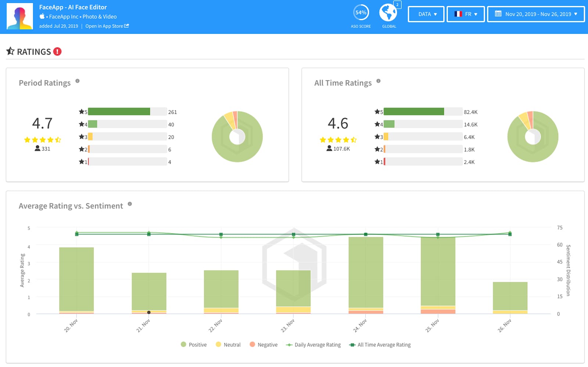This screenshot has height=367, width=588.
Task: Click the external link icon beside App Store
Action: coord(127,26)
